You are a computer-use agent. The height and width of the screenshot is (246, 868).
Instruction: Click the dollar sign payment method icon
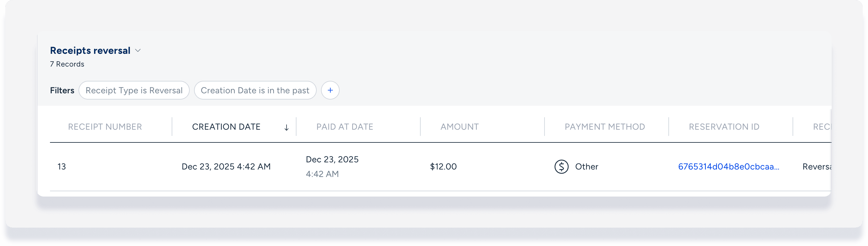pyautogui.click(x=561, y=167)
